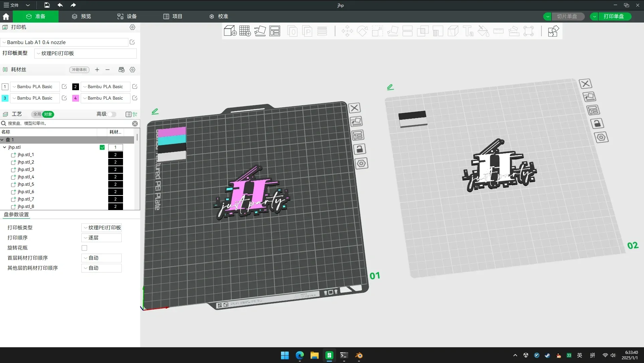Switch to the 预览 tab
The height and width of the screenshot is (363, 644).
[81, 16]
